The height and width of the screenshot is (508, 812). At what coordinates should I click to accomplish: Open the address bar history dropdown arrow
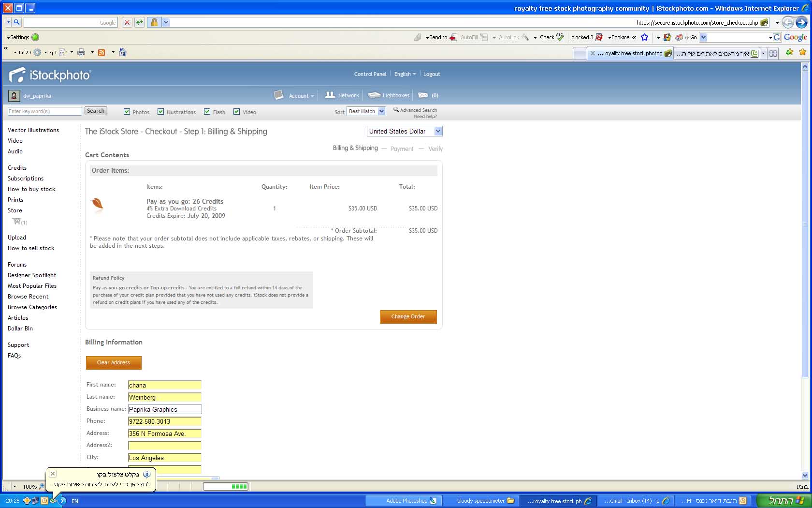click(777, 22)
